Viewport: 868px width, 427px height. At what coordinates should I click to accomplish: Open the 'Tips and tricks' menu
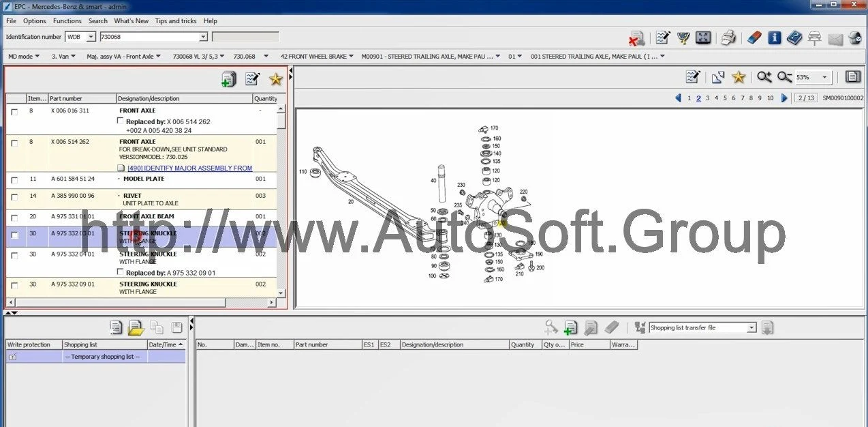pos(176,21)
